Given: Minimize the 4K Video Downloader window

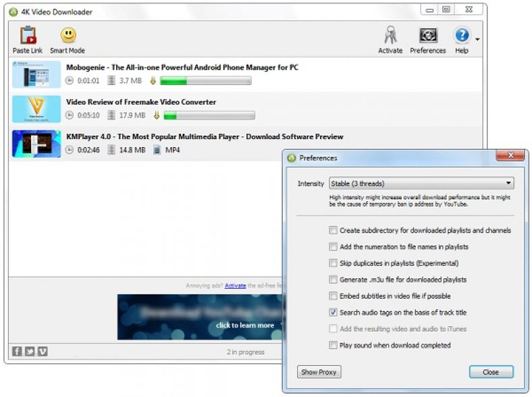Looking at the screenshot, I should [430, 10].
